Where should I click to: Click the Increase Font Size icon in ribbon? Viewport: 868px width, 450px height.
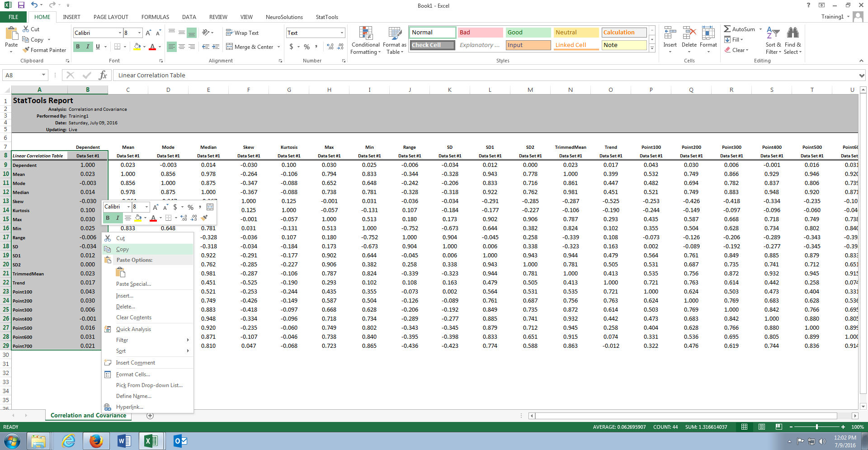coord(148,33)
